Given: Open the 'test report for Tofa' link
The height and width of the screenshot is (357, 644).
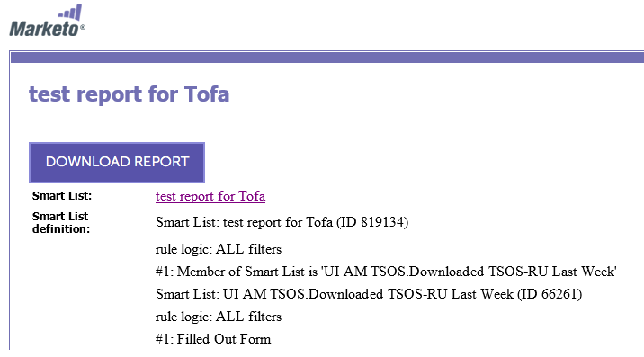Looking at the screenshot, I should (x=210, y=196).
